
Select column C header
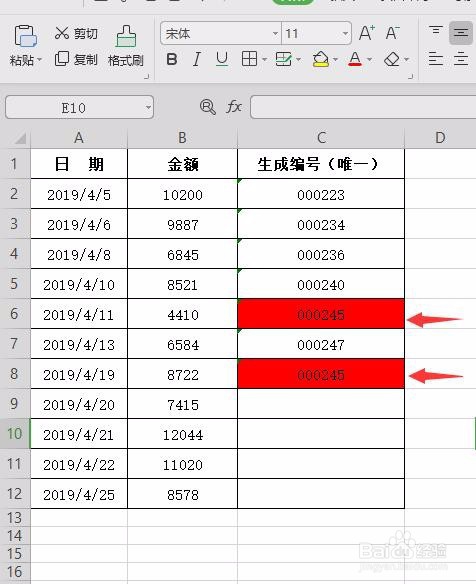coord(321,138)
